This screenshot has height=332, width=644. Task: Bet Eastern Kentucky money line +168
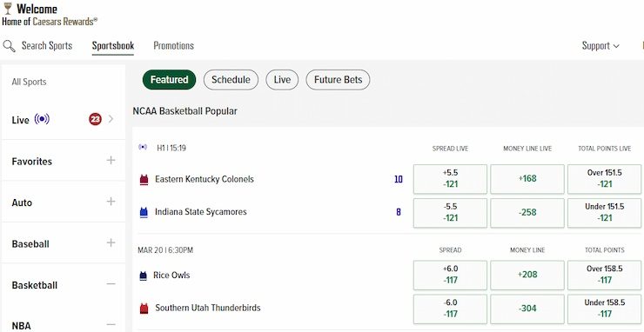tap(527, 179)
